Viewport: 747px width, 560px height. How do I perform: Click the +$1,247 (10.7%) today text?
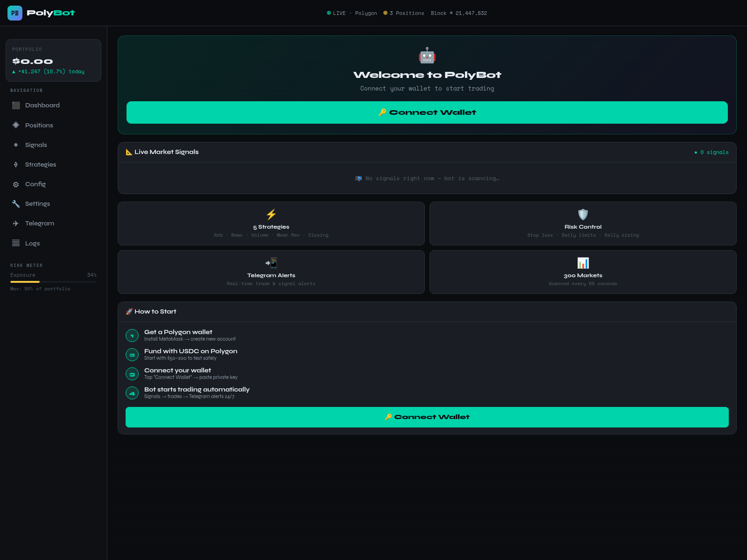[x=48, y=72]
